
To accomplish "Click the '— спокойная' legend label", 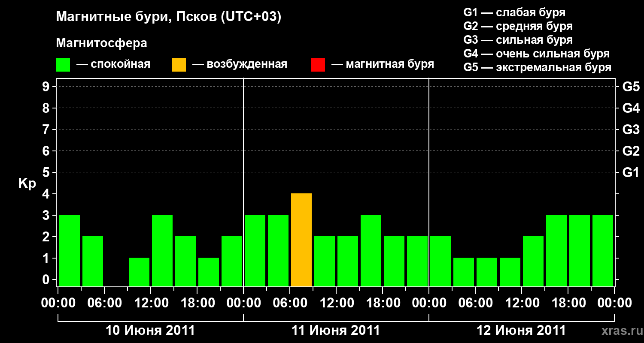I will click(x=113, y=64).
